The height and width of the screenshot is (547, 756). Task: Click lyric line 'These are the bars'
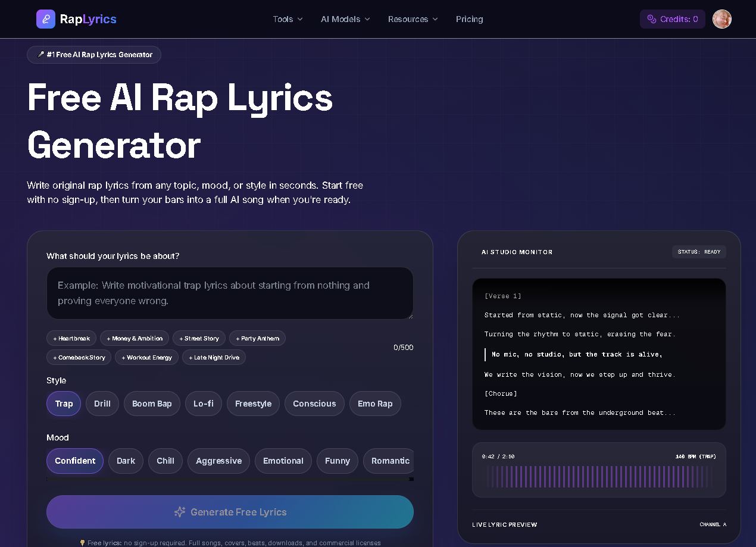point(580,412)
